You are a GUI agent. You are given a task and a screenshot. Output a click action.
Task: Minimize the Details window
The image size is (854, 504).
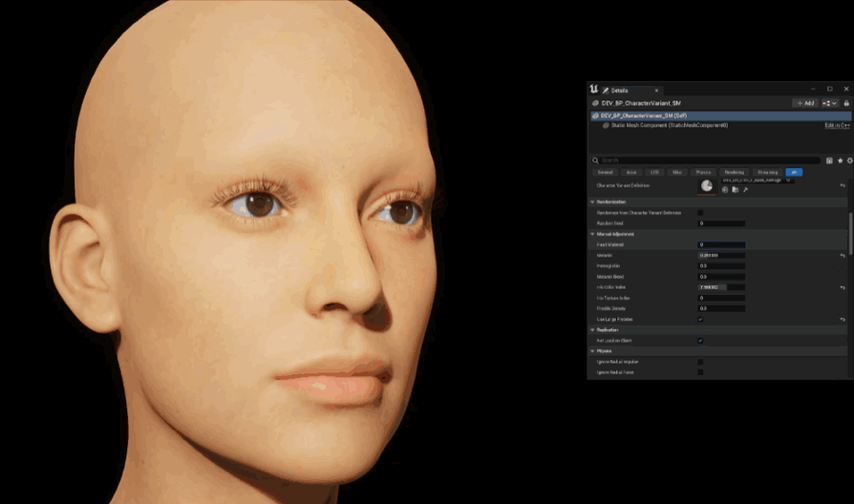pyautogui.click(x=812, y=89)
